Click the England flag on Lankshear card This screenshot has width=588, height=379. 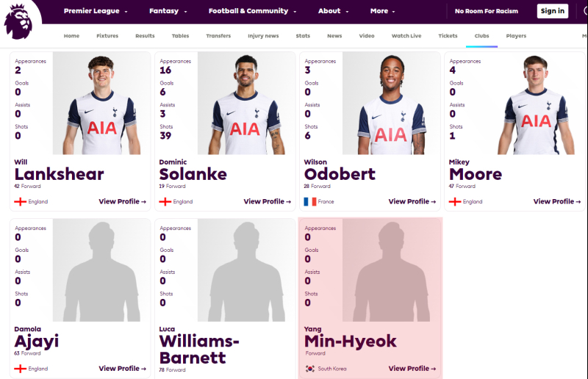(21, 202)
